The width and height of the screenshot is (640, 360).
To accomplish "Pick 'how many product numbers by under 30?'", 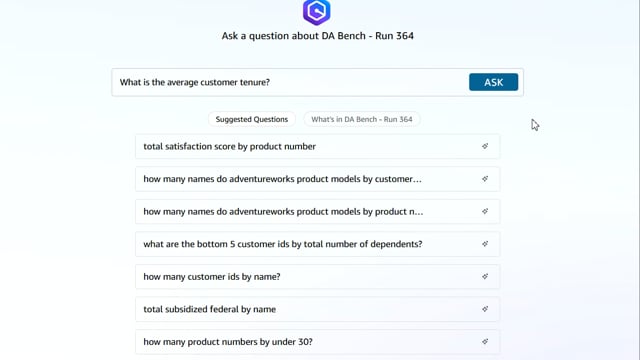I will 318,342.
